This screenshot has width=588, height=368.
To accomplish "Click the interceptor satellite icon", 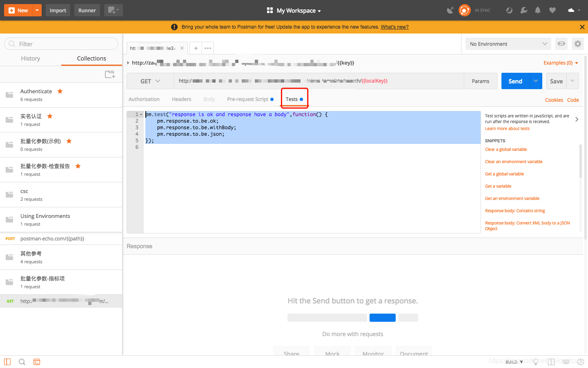I will 450,10.
